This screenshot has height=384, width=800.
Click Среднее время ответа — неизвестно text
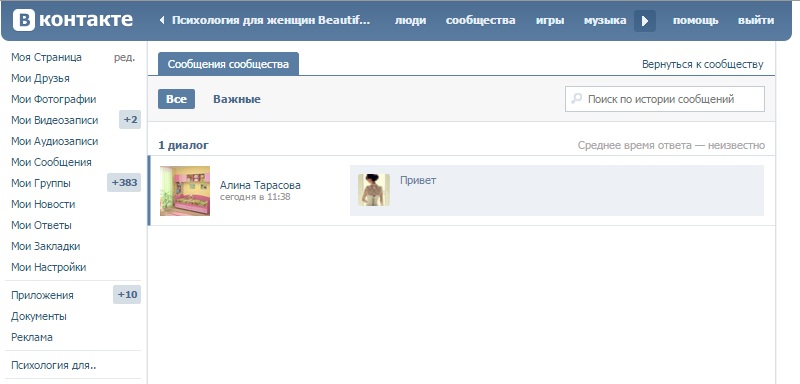click(x=671, y=145)
